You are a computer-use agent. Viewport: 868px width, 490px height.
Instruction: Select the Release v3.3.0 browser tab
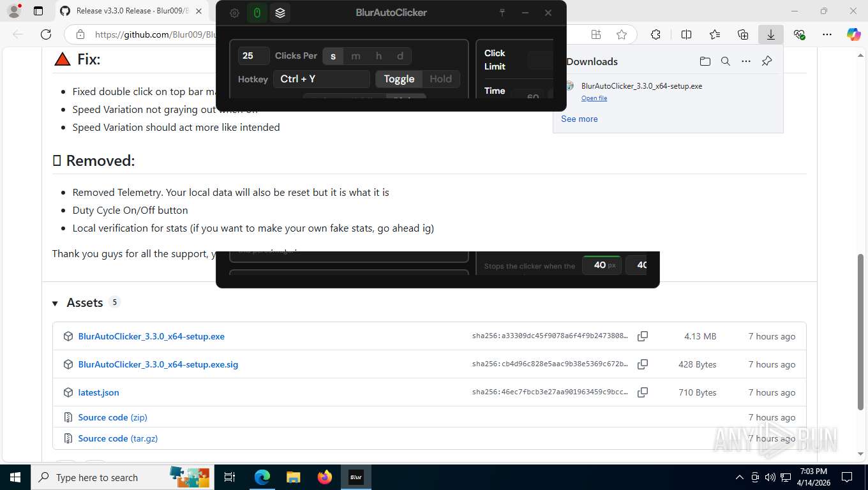point(131,11)
